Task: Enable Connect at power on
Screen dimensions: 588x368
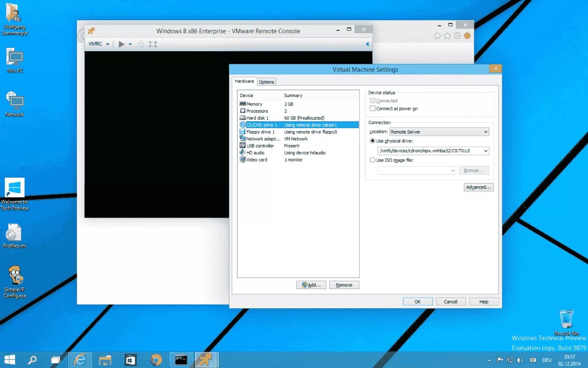Action: 373,109
